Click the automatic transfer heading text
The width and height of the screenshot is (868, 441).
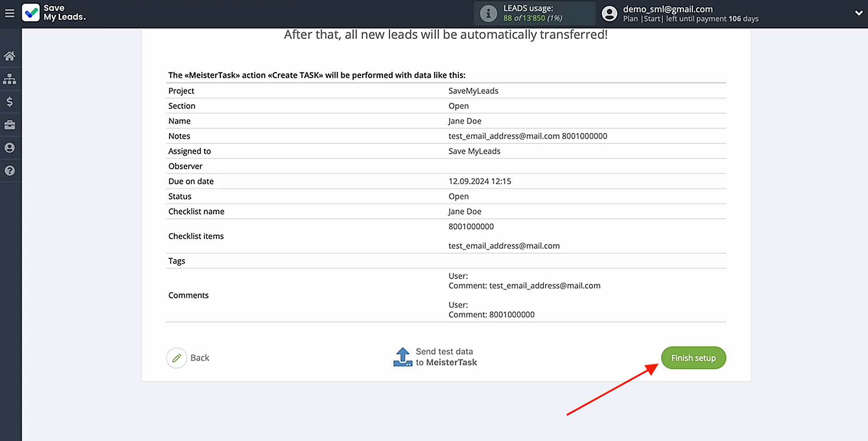[x=446, y=35]
